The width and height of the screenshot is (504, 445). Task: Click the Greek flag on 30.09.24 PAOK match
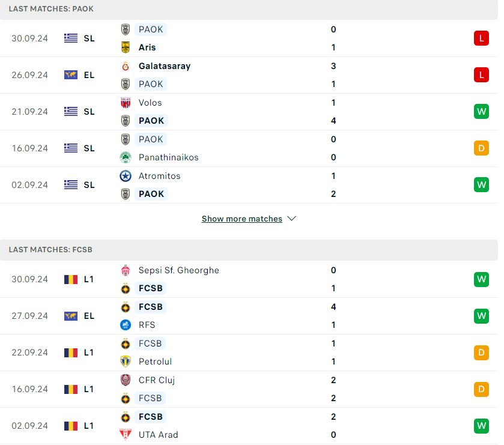[x=71, y=38]
